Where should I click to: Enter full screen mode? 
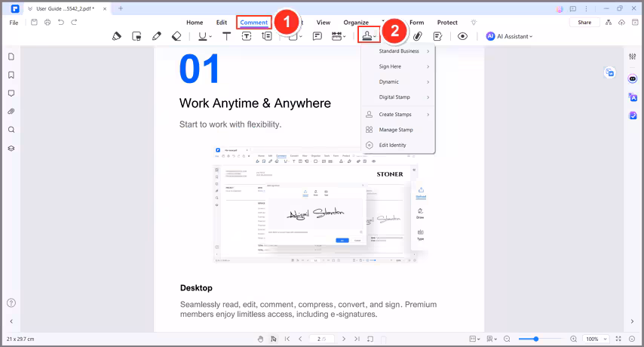(618, 339)
